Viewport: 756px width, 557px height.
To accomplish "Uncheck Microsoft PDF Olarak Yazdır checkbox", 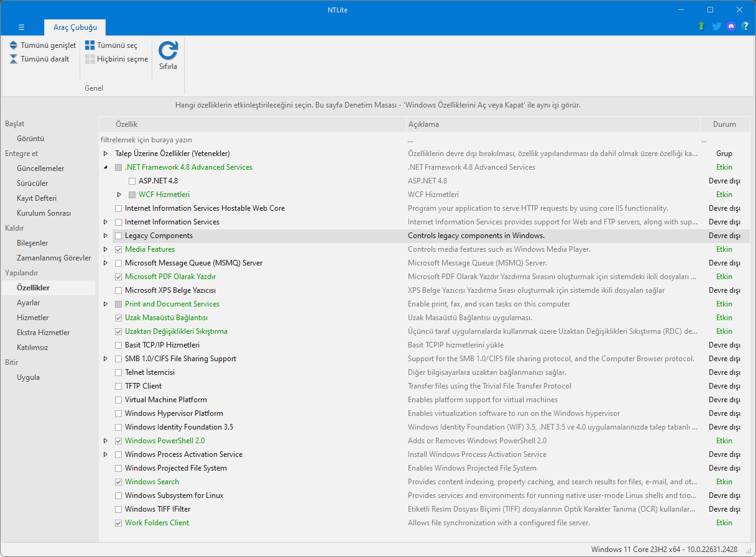I will pyautogui.click(x=119, y=277).
